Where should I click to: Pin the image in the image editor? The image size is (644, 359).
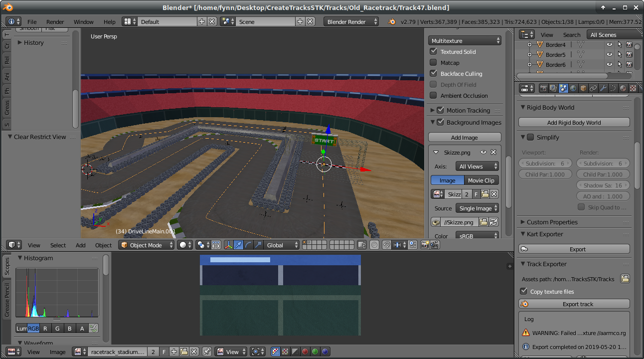(207, 352)
